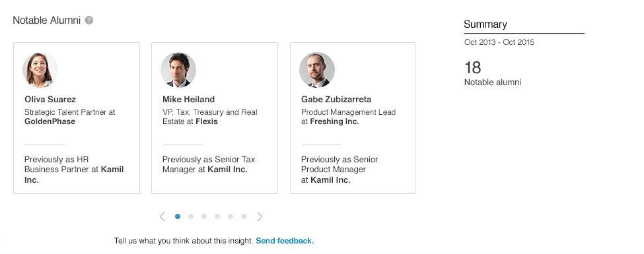The width and height of the screenshot is (644, 254).
Task: Click Flexis company name
Action: (x=207, y=121)
